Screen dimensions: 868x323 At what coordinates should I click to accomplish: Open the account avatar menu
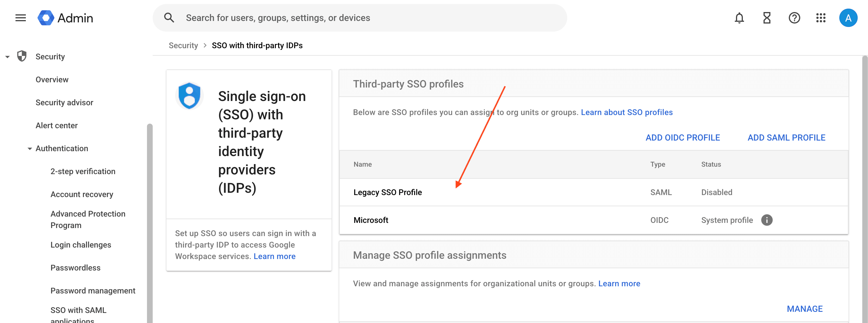848,18
